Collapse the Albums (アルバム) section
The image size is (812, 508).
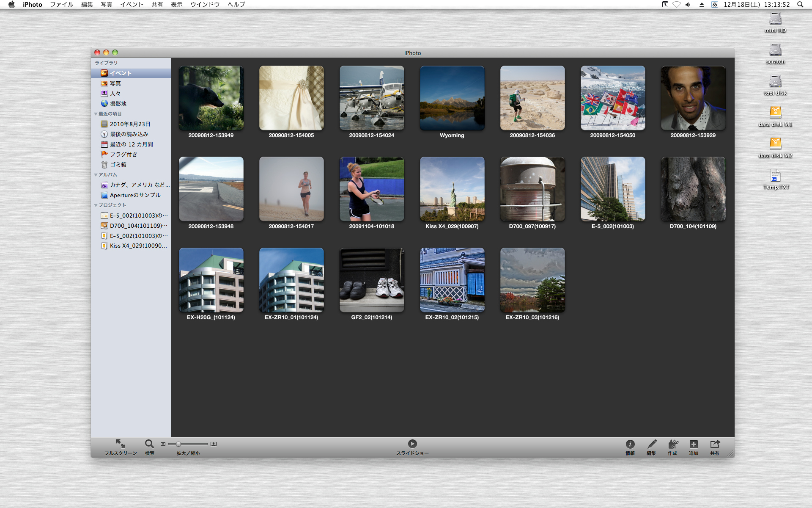96,175
